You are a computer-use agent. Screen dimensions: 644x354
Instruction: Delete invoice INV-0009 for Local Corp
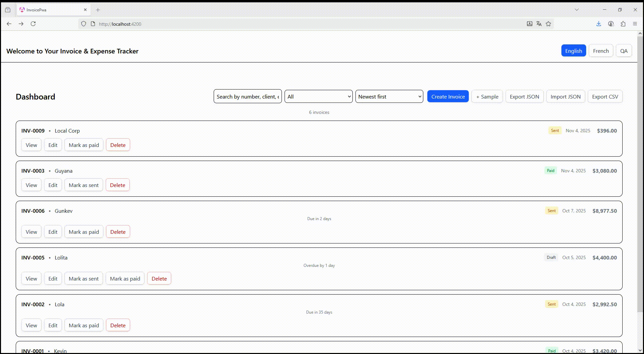[118, 145]
